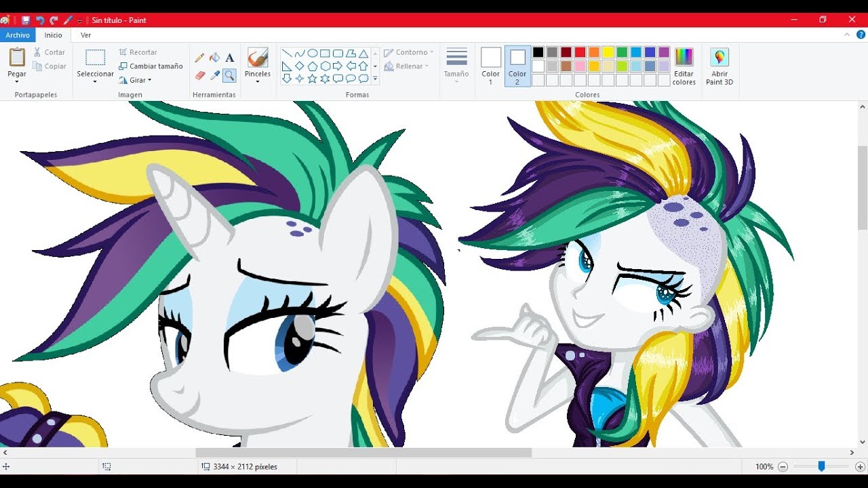Open Editar colores dialog
868x488 pixels.
coord(684,66)
